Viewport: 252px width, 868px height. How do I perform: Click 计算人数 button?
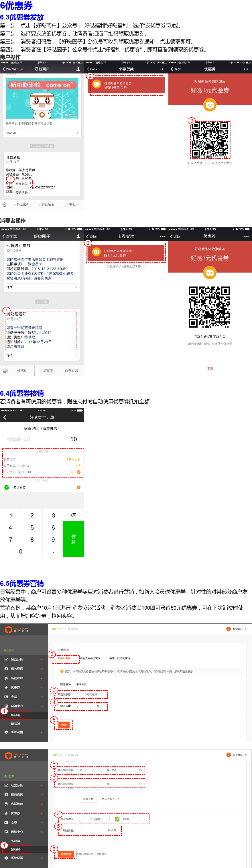click(x=88, y=799)
